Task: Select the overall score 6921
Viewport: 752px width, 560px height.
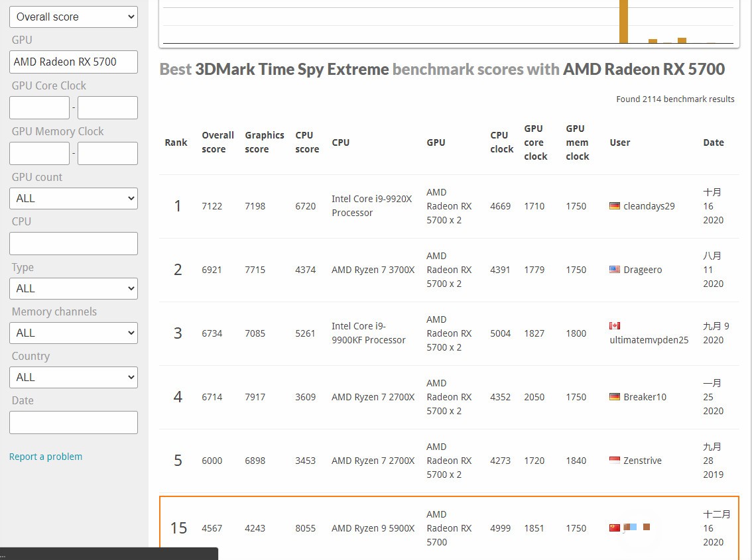Action: coord(212,270)
